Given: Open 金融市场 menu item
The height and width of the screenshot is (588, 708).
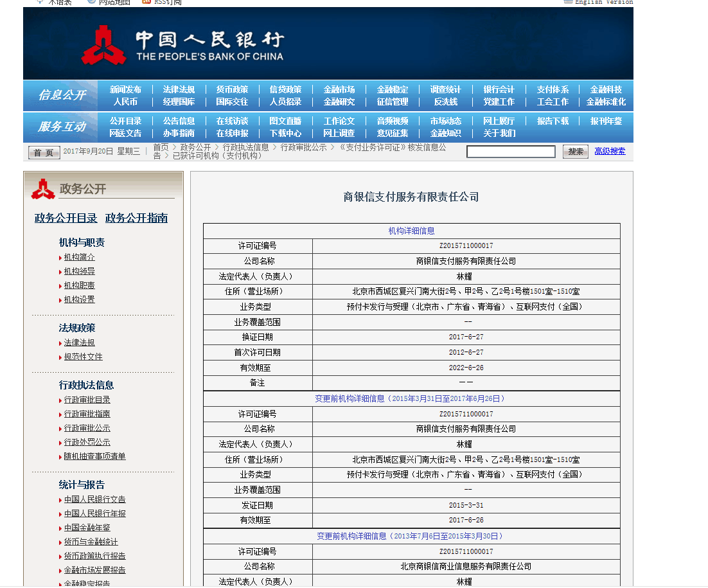Looking at the screenshot, I should pos(339,89).
